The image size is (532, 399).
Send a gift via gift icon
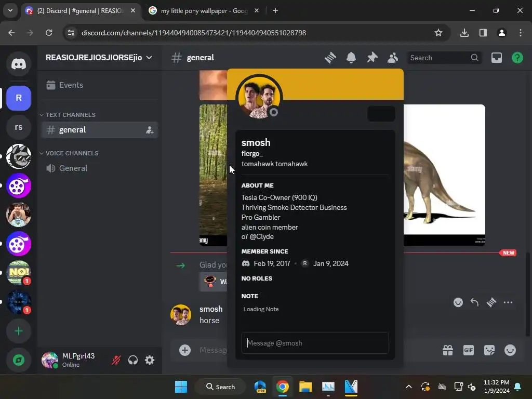click(448, 350)
